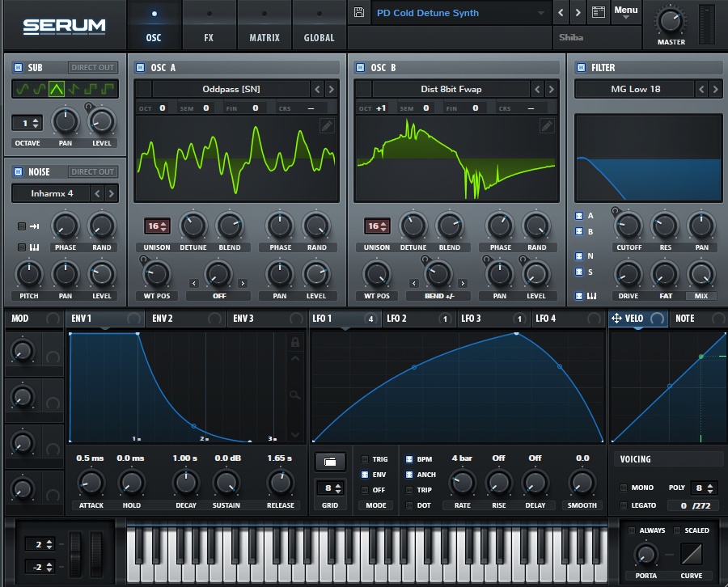Go to the next preset with right arrow

click(x=578, y=12)
